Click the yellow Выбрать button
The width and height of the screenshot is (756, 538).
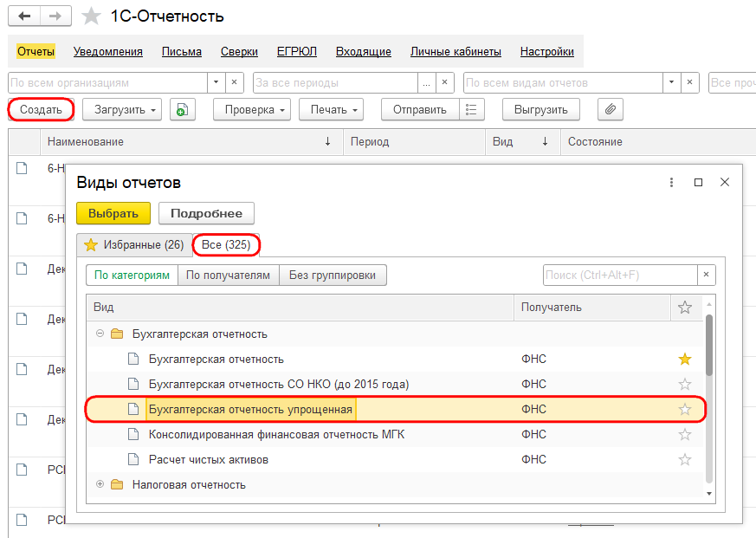(x=113, y=213)
